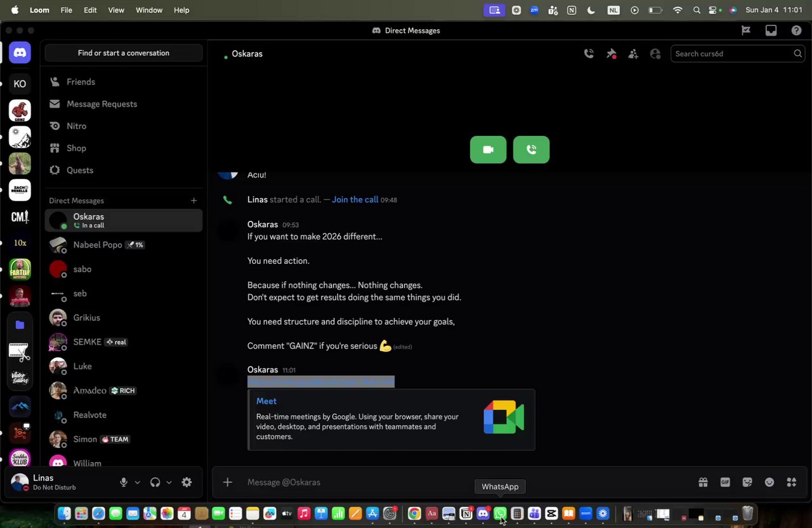Open chat with seb
The image size is (812, 528).
coord(124,293)
